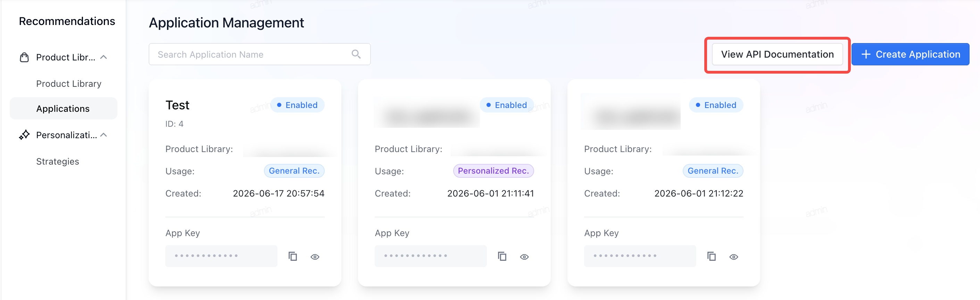Copy the Test application's App Key
The image size is (980, 300).
(292, 256)
